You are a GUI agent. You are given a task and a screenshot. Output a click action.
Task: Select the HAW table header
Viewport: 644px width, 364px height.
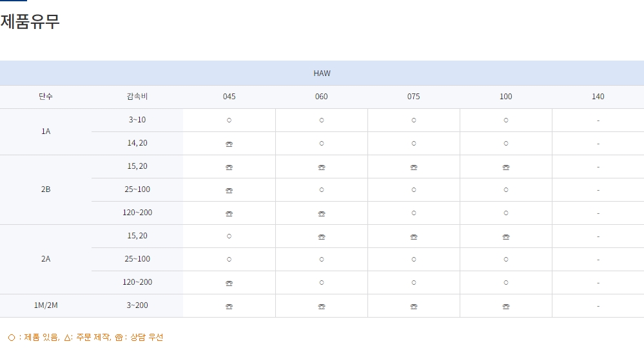[322, 73]
